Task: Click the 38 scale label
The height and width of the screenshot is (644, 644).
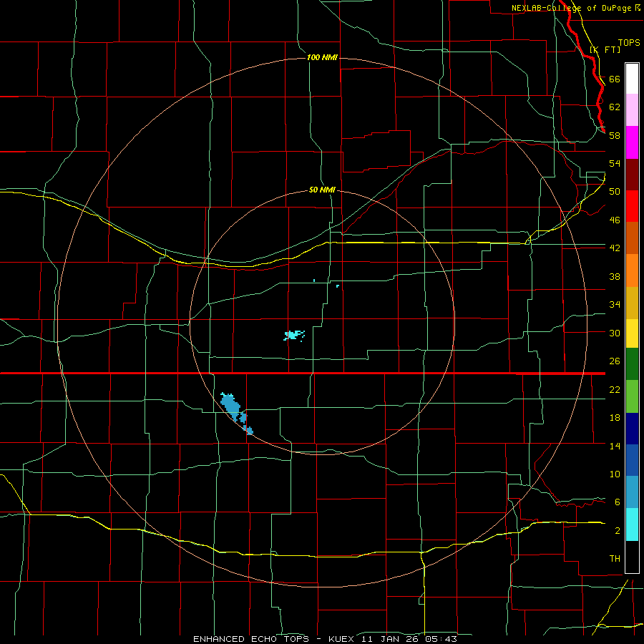Action: [615, 276]
